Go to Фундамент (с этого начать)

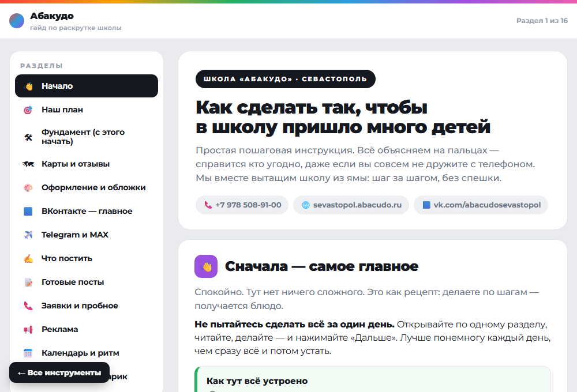tap(87, 137)
